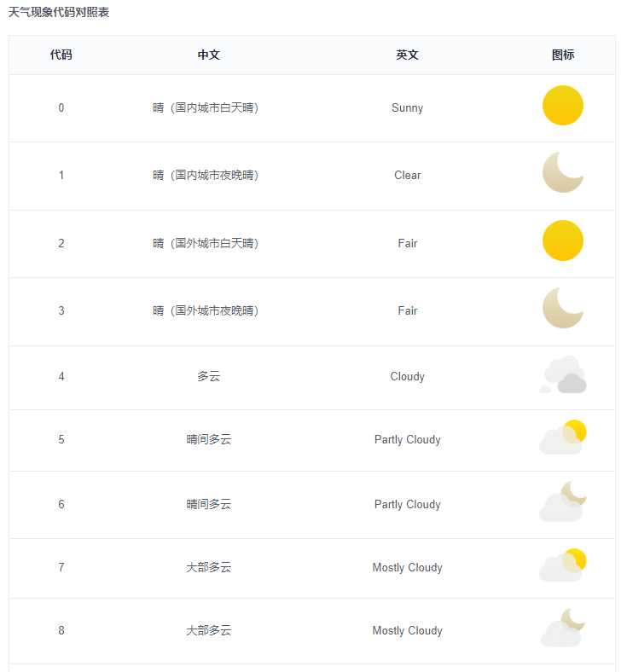
Task: Click the 天气现象代码对照表 heading
Action: (59, 12)
